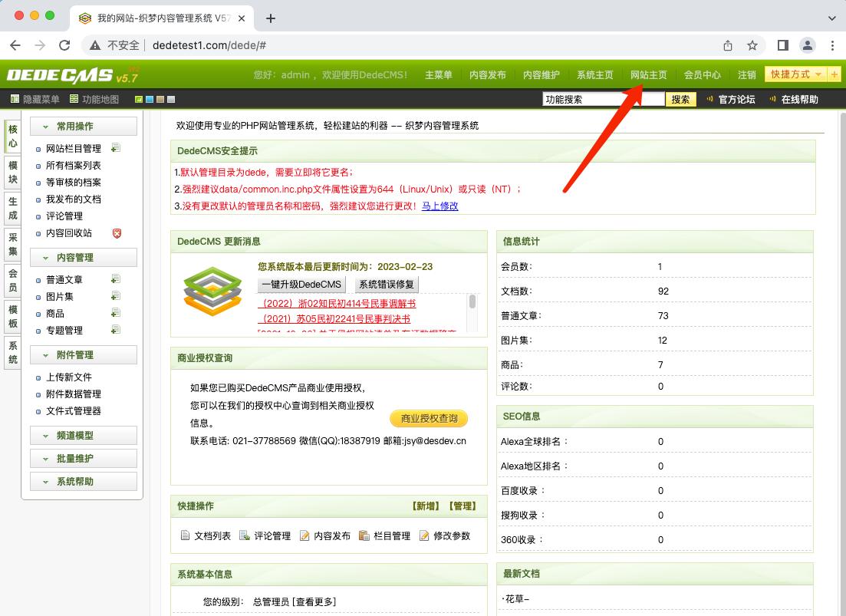Viewport: 846px width, 616px height.
Task: Open 修改参数 shortcut in the 快捷操作 panel
Action: click(445, 535)
